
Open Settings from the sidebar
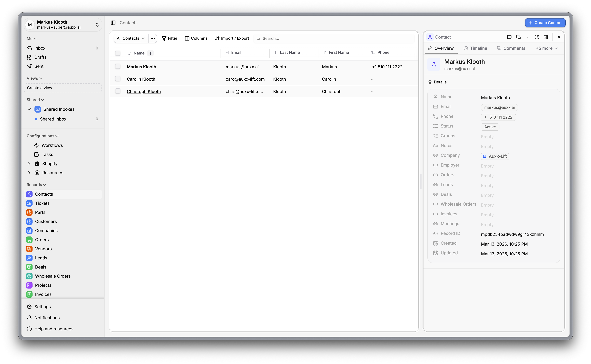[x=63, y=306]
